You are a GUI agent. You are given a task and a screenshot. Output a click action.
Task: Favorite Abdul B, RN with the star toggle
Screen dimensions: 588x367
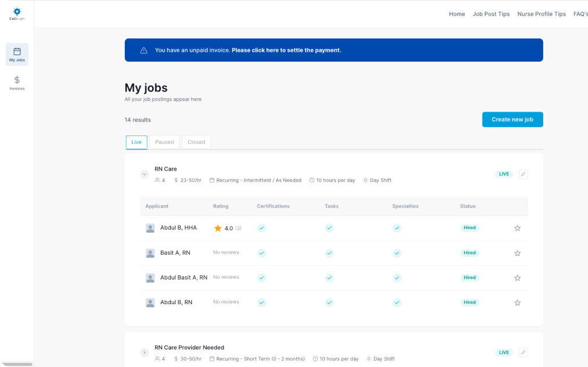[x=518, y=302]
